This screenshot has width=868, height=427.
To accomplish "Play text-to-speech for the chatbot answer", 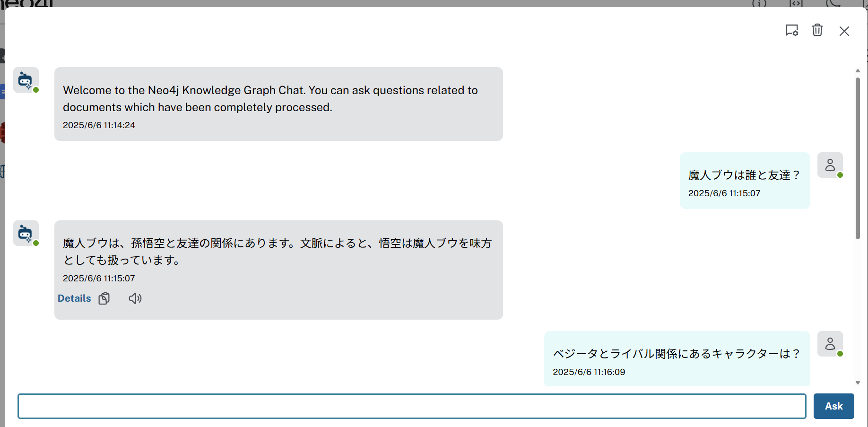I will [x=135, y=298].
